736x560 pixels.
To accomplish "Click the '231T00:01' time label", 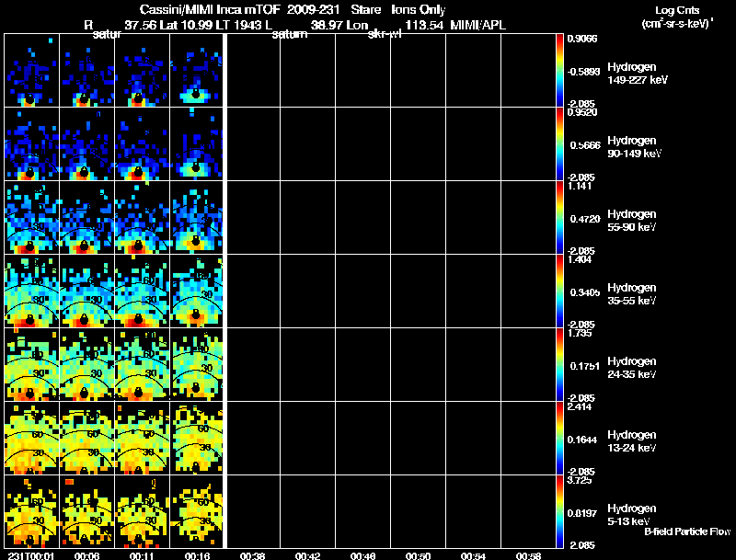I will (31, 555).
